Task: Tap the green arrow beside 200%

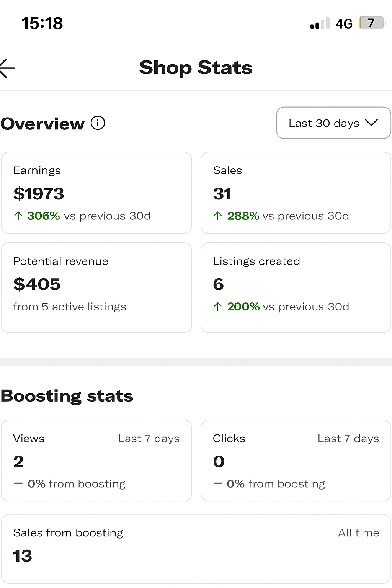Action: pyautogui.click(x=218, y=307)
